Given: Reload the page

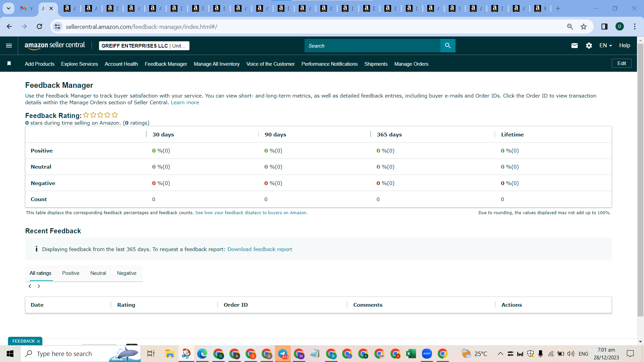Looking at the screenshot, I should pyautogui.click(x=40, y=26).
